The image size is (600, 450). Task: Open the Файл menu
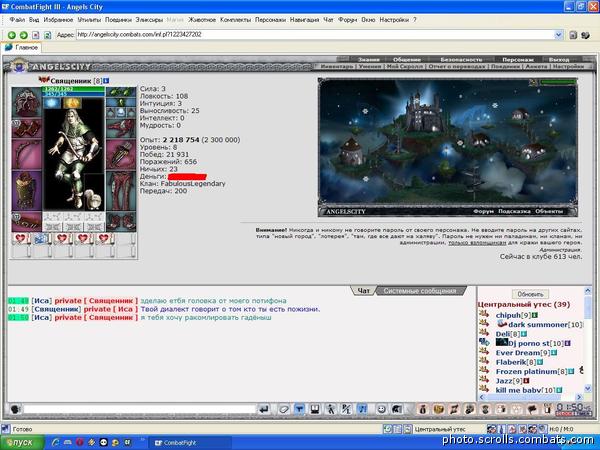[x=17, y=20]
